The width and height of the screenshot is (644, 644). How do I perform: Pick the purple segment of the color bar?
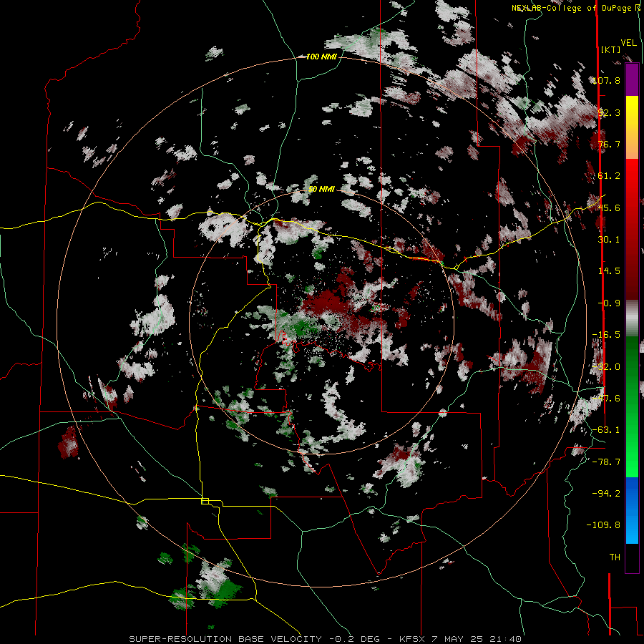pos(632,79)
